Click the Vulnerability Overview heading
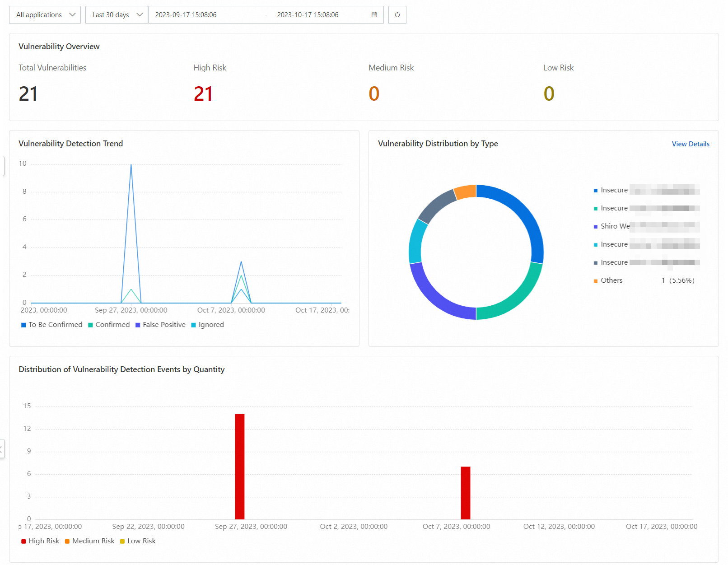The width and height of the screenshot is (728, 565). (59, 47)
